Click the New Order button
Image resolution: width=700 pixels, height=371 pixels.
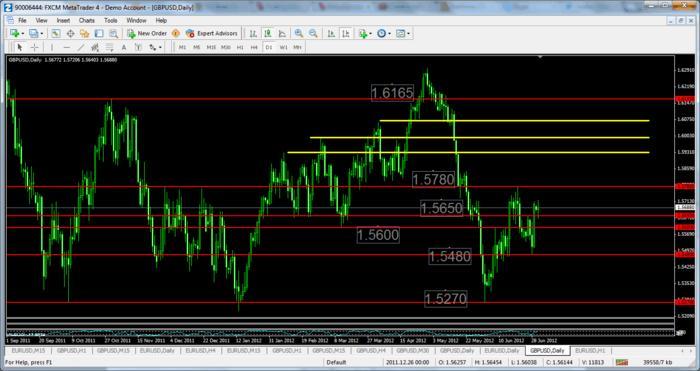click(x=146, y=33)
